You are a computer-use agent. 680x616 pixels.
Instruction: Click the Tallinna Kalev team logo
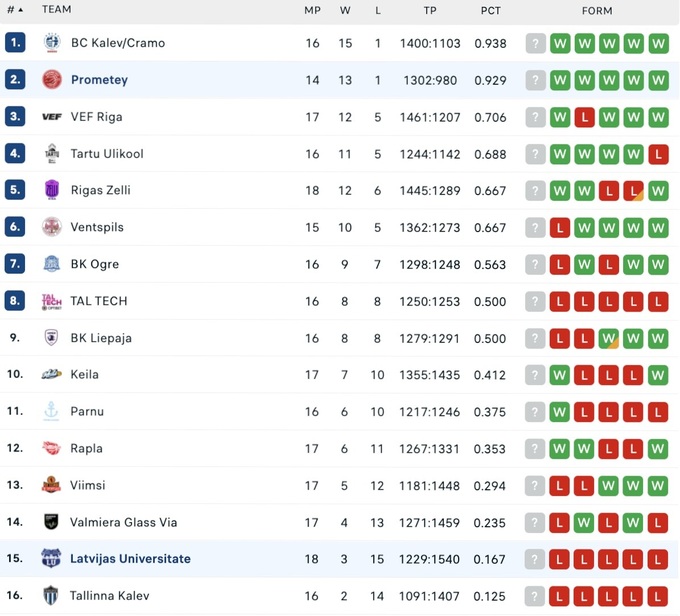pyautogui.click(x=52, y=596)
